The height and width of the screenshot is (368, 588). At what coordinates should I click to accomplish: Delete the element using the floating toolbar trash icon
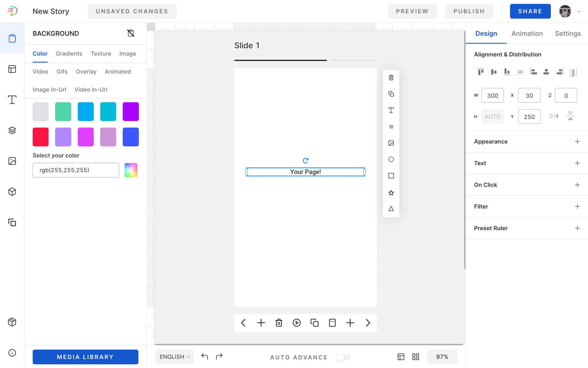(x=391, y=77)
